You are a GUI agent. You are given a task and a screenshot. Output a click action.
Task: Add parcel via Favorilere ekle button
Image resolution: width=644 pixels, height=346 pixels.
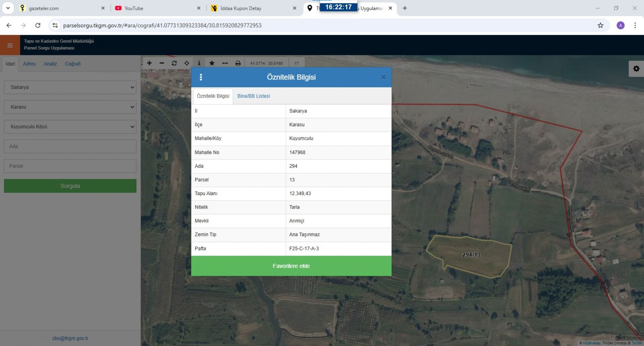tap(291, 266)
